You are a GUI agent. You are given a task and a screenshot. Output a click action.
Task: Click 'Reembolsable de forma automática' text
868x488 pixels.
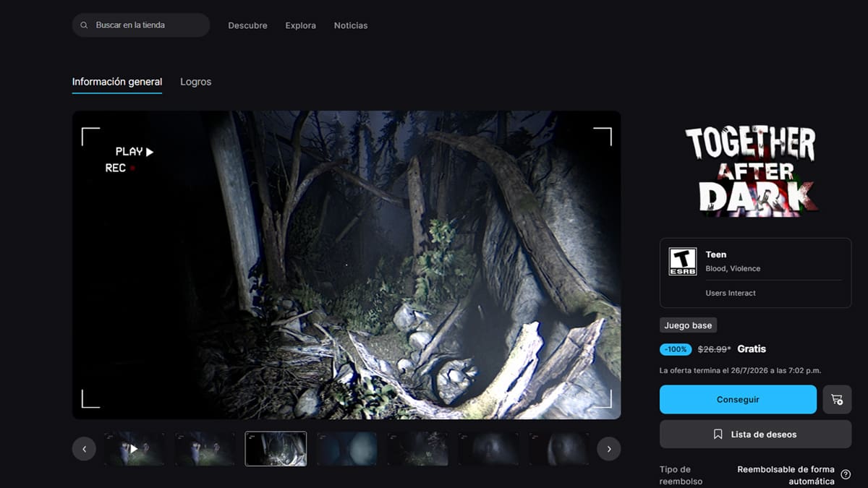(786, 475)
